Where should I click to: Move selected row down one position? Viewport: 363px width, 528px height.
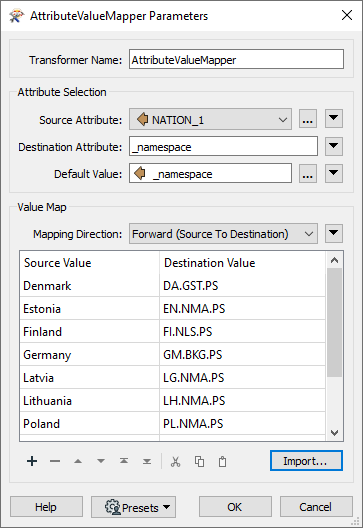pos(101,461)
